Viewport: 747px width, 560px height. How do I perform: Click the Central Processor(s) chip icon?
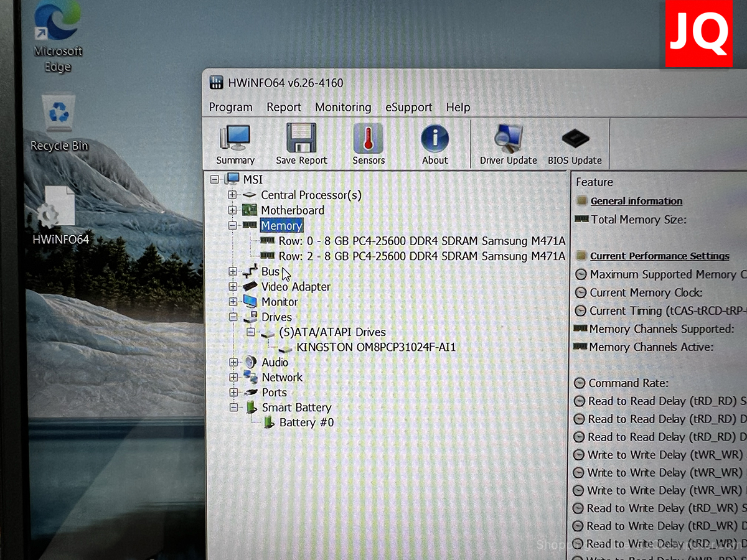coord(250,195)
